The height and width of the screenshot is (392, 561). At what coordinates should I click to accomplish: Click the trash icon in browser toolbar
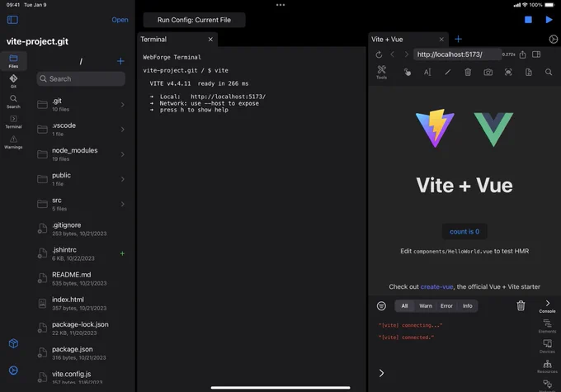point(468,73)
